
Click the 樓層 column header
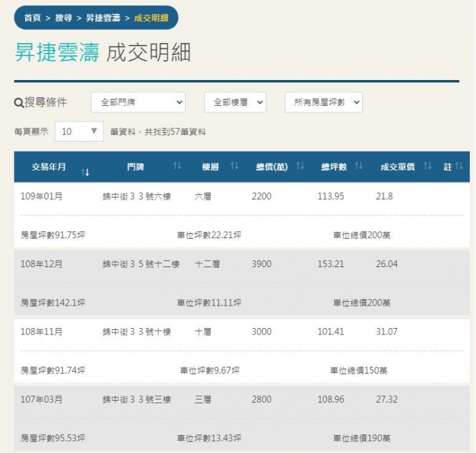[210, 167]
